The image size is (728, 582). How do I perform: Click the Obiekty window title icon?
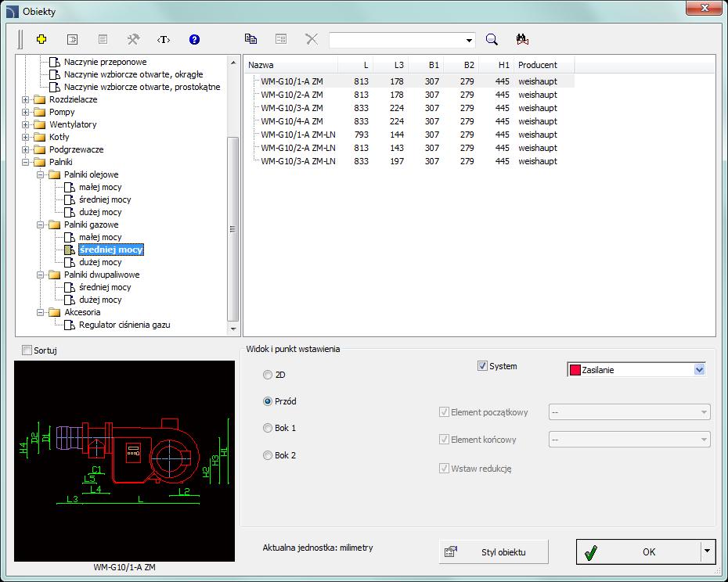(x=12, y=12)
